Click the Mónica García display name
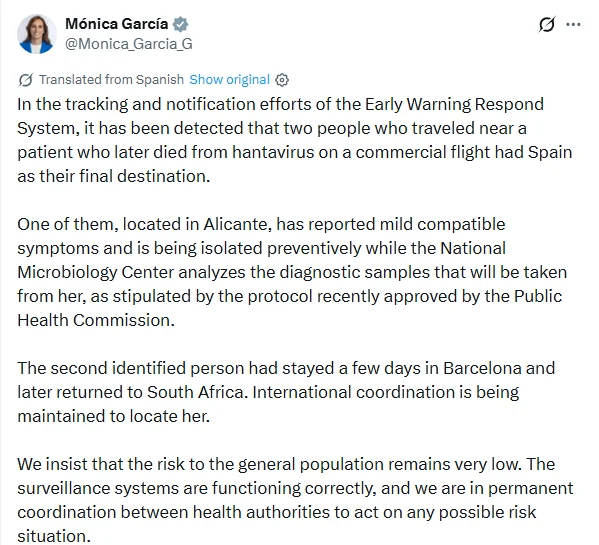This screenshot has width=599, height=545. click(x=117, y=24)
